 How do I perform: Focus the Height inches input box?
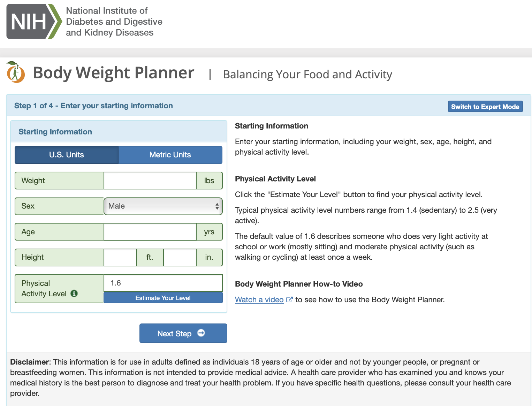pos(180,257)
